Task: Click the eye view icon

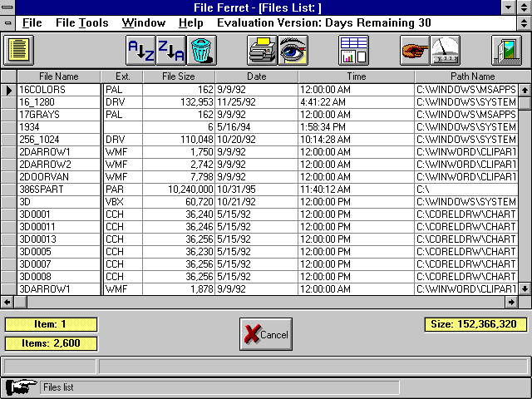Action: pyautogui.click(x=293, y=51)
